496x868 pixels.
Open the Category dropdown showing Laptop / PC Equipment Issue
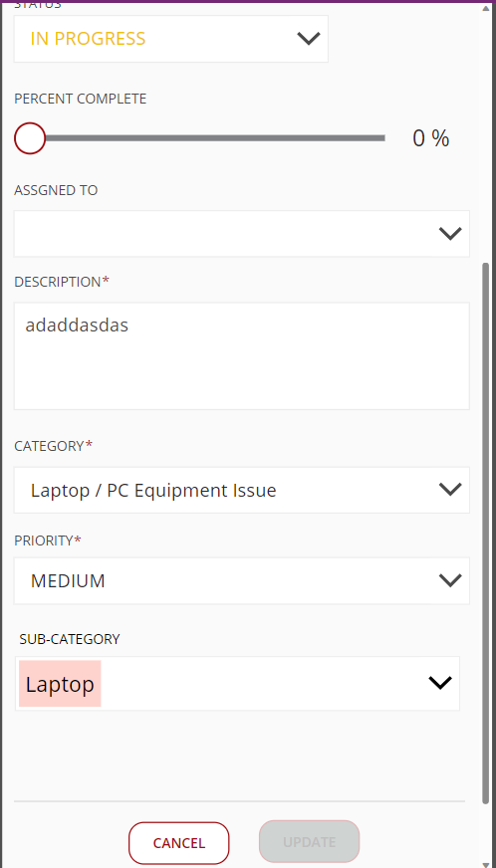[242, 490]
